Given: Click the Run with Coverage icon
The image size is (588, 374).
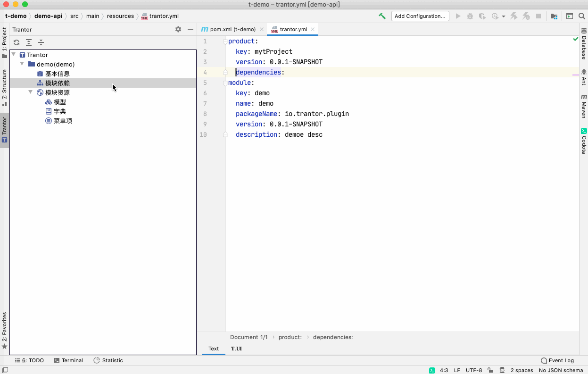Looking at the screenshot, I should 482,16.
